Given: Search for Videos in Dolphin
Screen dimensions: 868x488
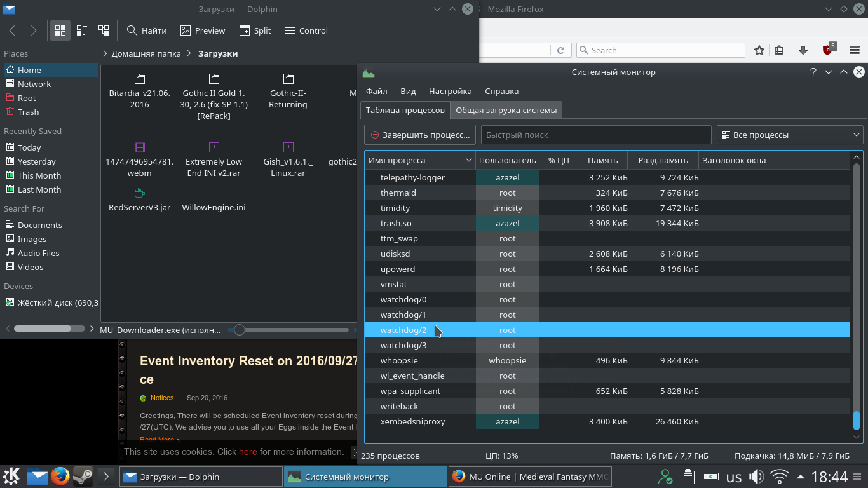Looking at the screenshot, I should tap(51, 267).
